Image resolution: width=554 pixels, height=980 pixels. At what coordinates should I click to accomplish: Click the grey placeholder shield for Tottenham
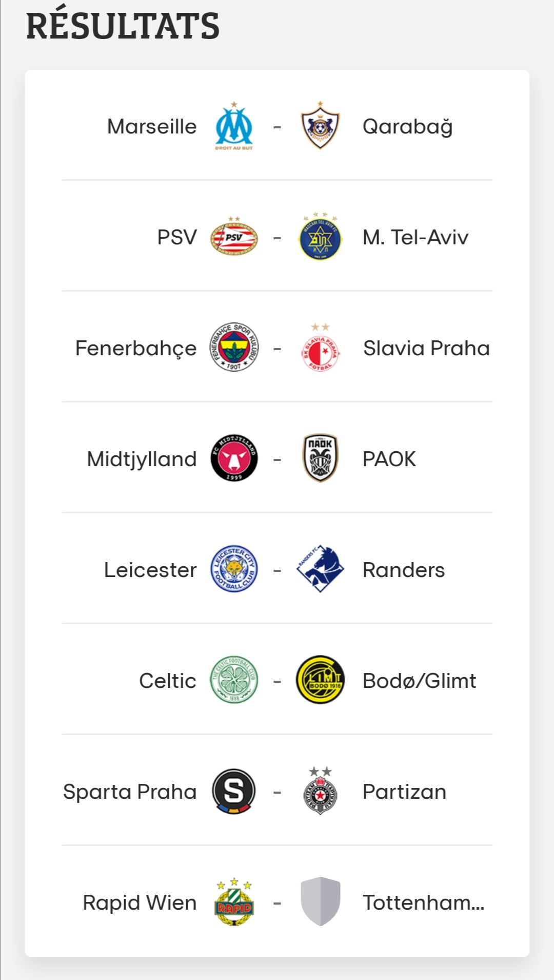click(x=320, y=901)
